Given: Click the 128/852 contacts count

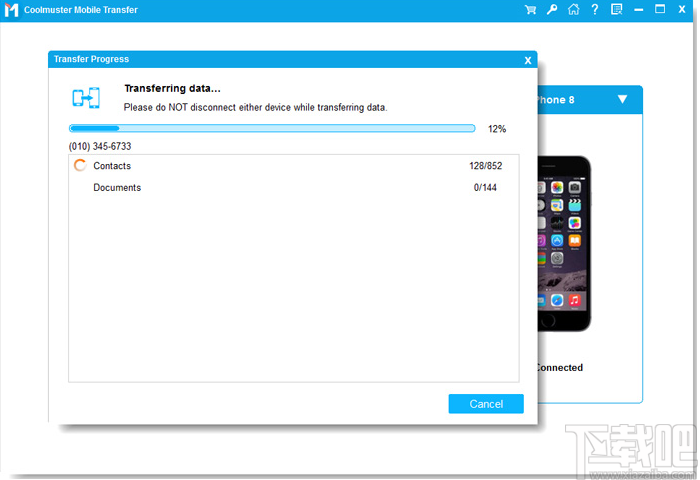Looking at the screenshot, I should coord(485,166).
